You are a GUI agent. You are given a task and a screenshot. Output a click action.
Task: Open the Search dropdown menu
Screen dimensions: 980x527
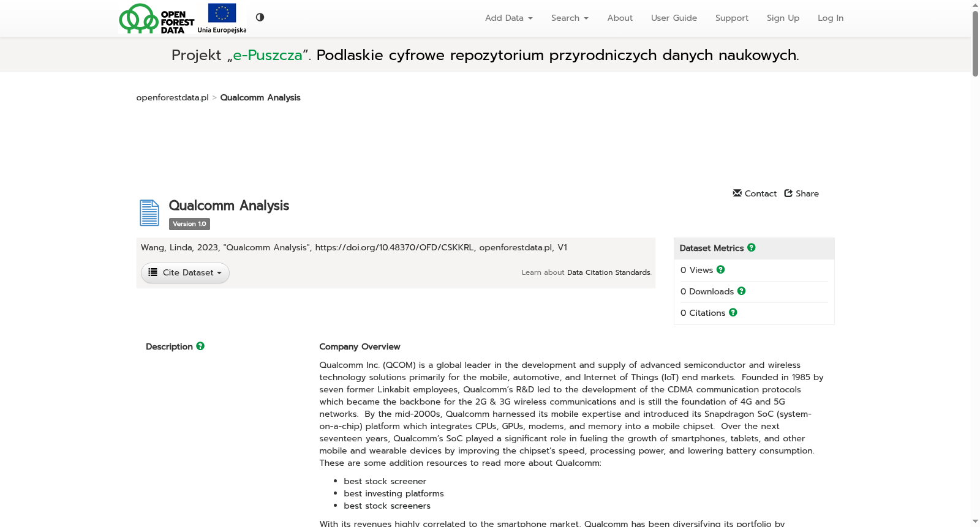pos(570,18)
